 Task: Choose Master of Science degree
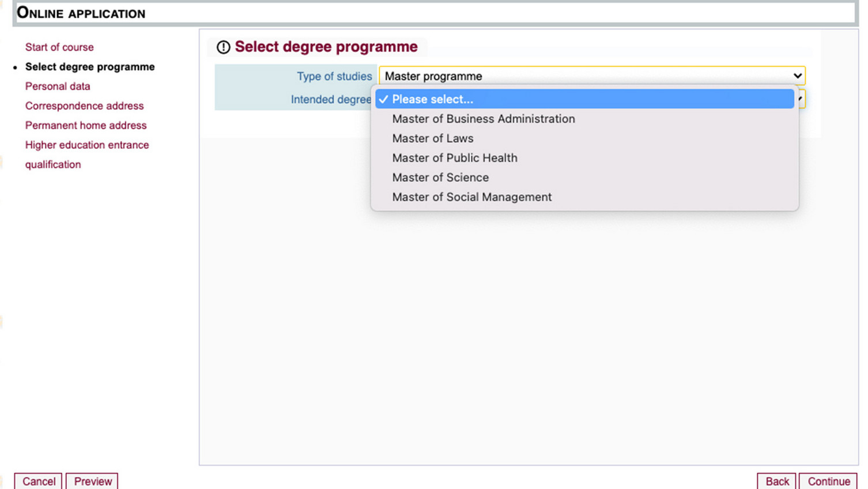click(x=440, y=178)
